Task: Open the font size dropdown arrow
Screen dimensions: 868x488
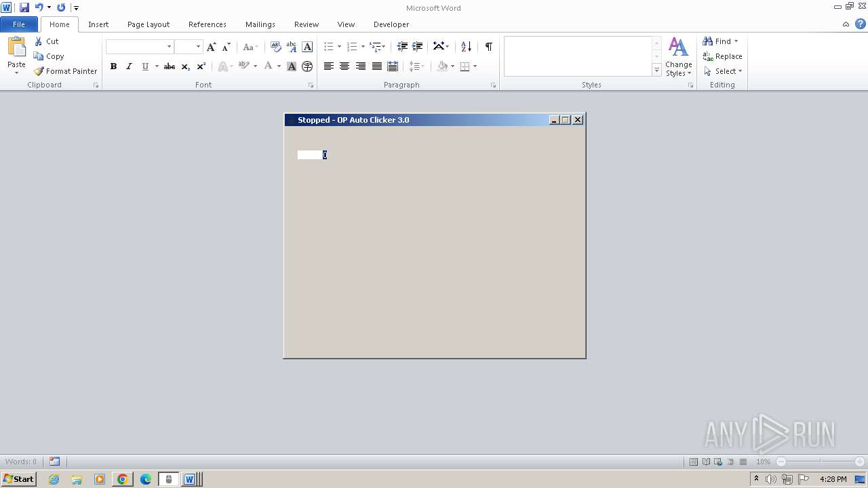Action: [x=198, y=47]
